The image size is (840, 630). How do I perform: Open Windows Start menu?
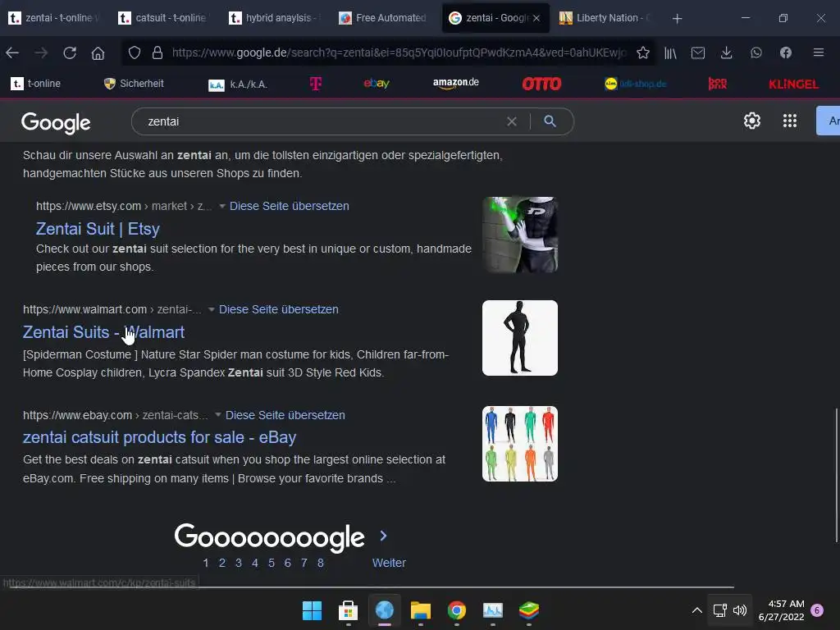pos(312,610)
